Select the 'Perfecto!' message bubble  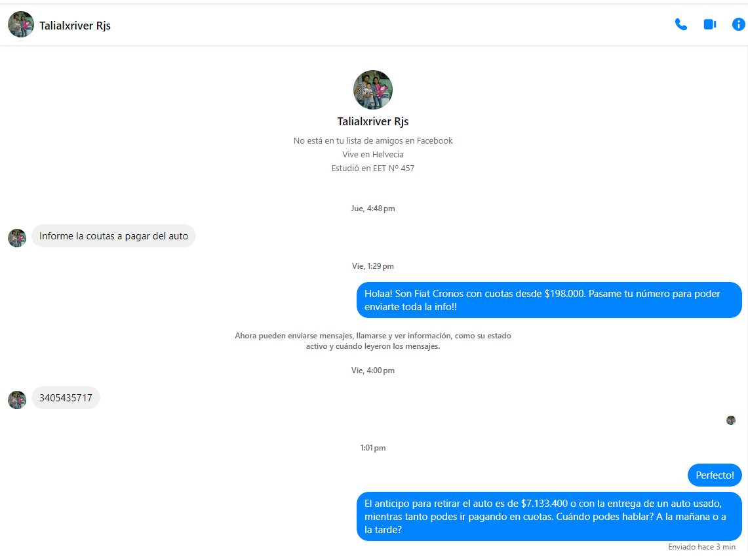715,475
